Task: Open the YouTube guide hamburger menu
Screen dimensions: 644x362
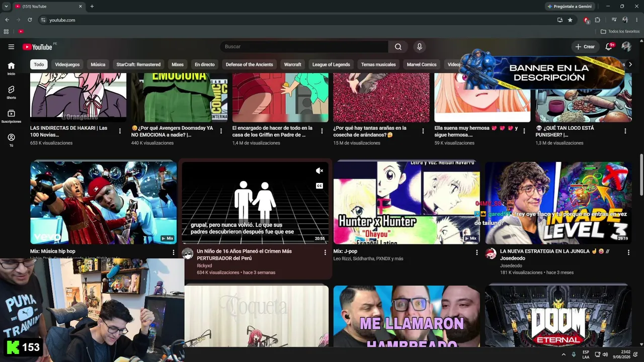Action: coord(11,47)
